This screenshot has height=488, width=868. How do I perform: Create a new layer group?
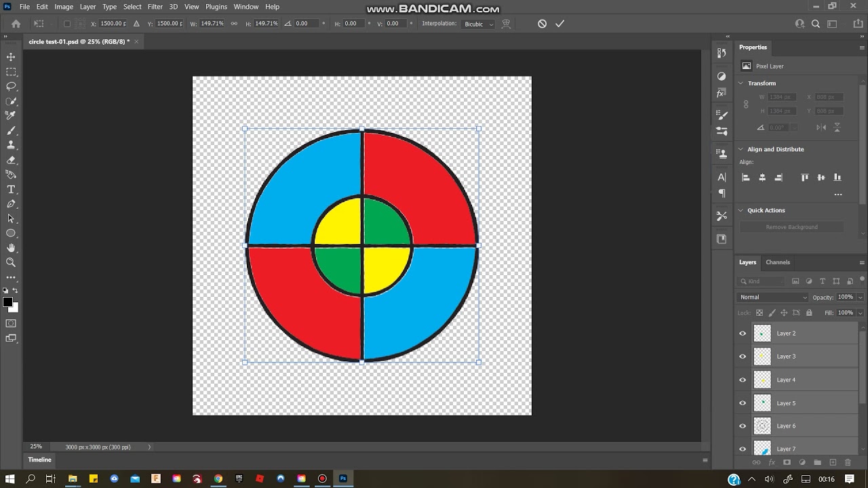point(817,462)
